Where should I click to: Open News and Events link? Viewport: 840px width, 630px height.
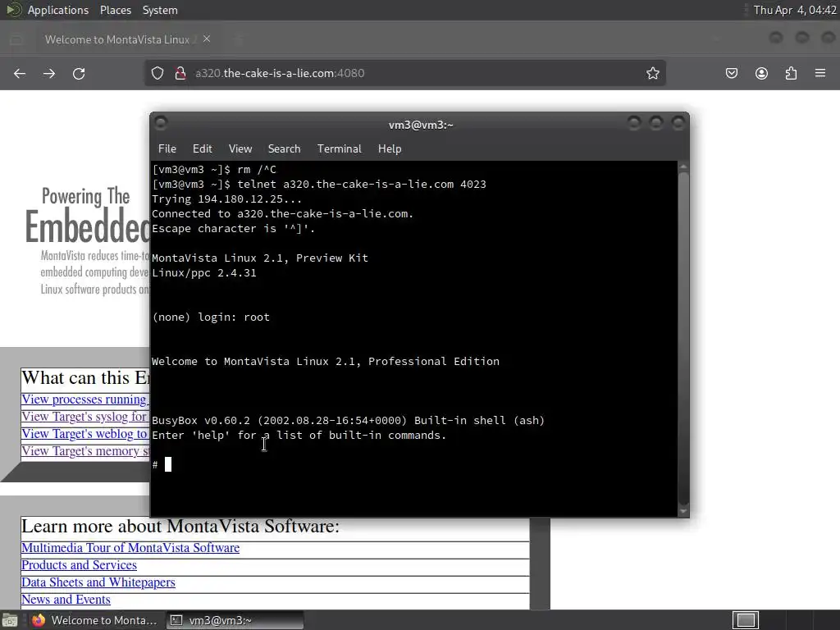66,599
